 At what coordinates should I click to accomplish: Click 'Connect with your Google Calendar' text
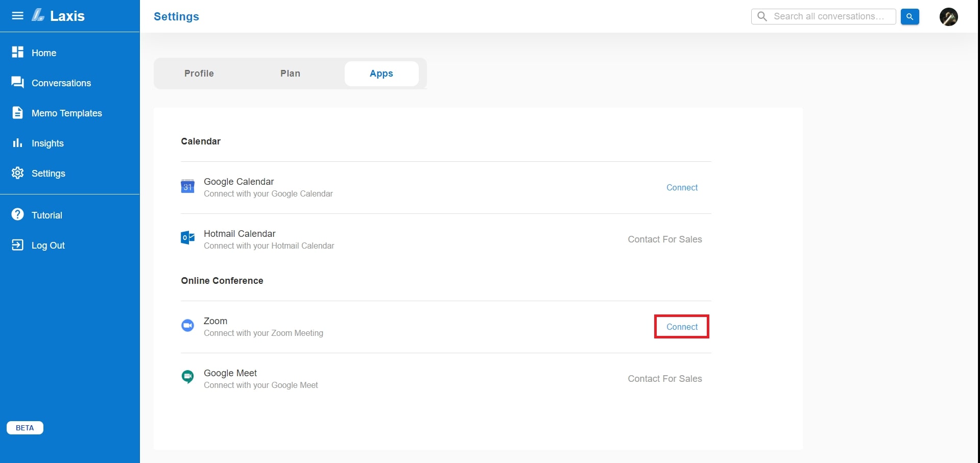point(268,194)
